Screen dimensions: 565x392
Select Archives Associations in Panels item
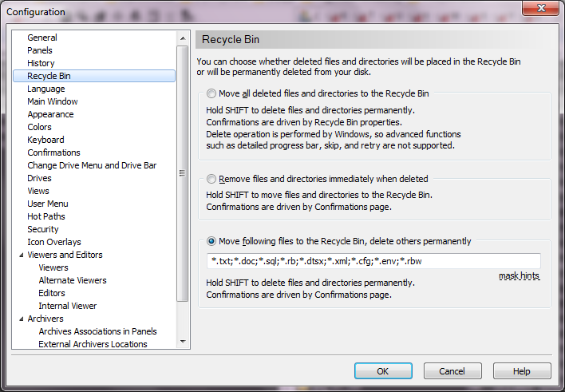(x=97, y=331)
